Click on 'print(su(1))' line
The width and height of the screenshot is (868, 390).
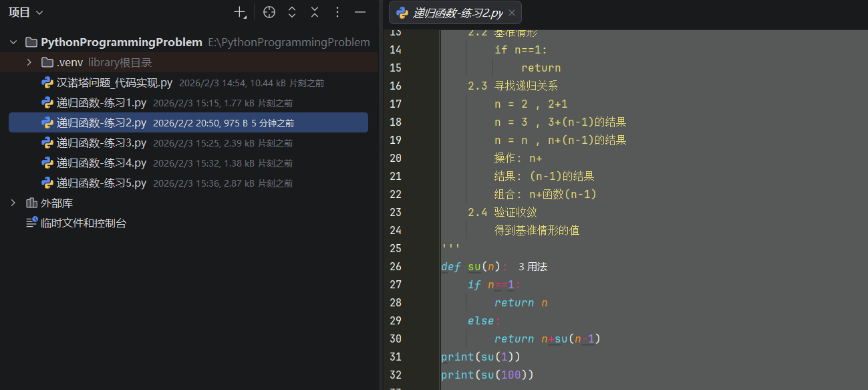click(481, 357)
